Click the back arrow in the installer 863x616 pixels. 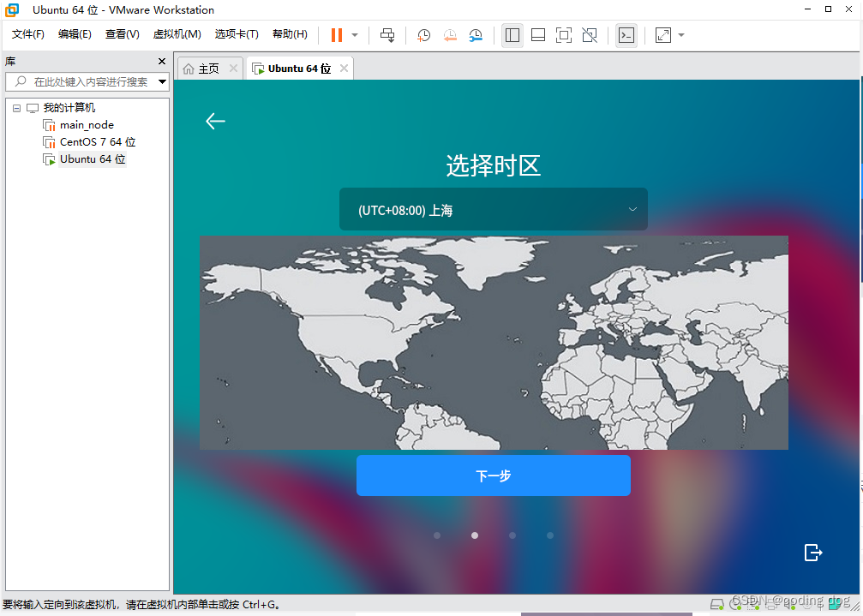pyautogui.click(x=215, y=121)
